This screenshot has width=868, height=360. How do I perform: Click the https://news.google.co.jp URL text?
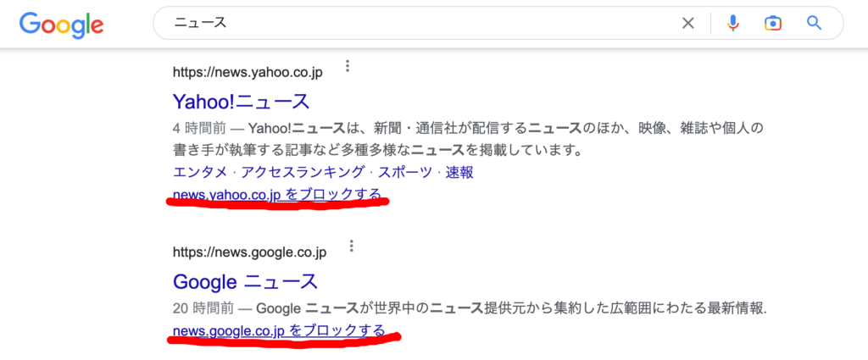(249, 252)
